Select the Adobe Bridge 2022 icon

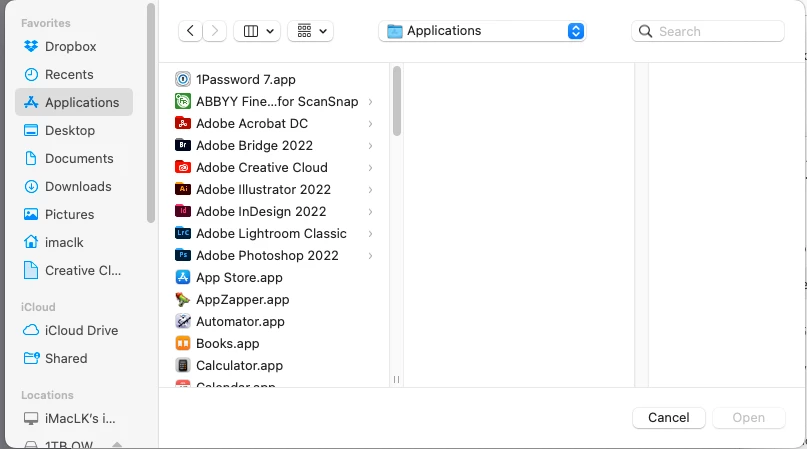coord(183,145)
